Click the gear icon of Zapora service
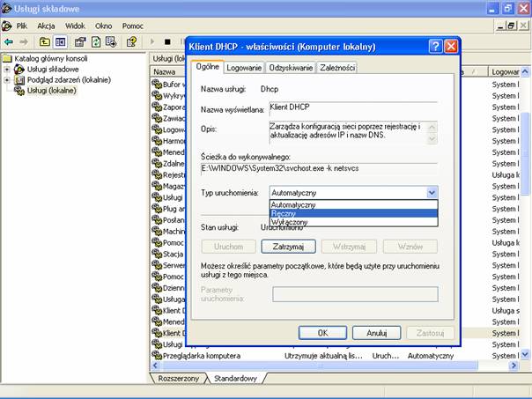The height and width of the screenshot is (399, 532). tap(157, 107)
